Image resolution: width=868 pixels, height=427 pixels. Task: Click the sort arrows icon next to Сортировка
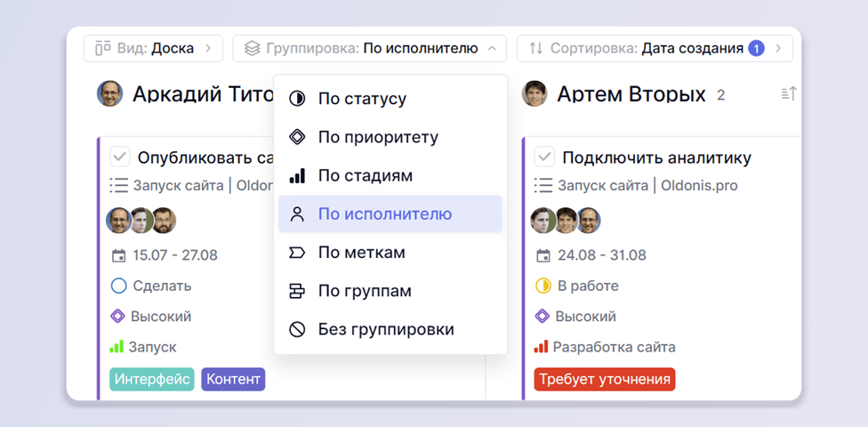[x=536, y=49]
